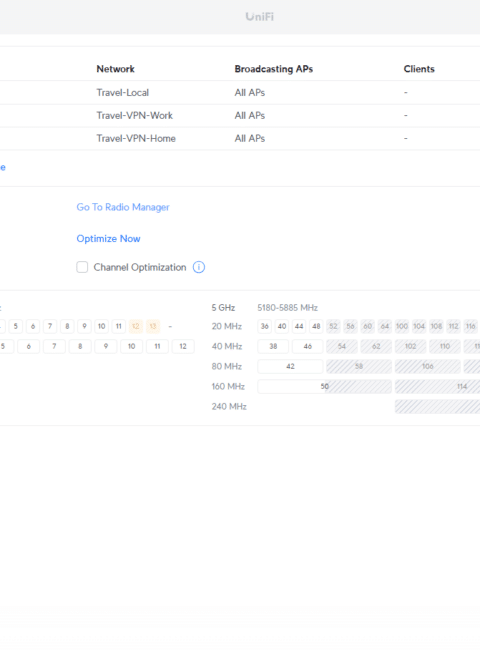Select the hatched channel 104 box
Viewport: 480px width, 650px height.
419,326
